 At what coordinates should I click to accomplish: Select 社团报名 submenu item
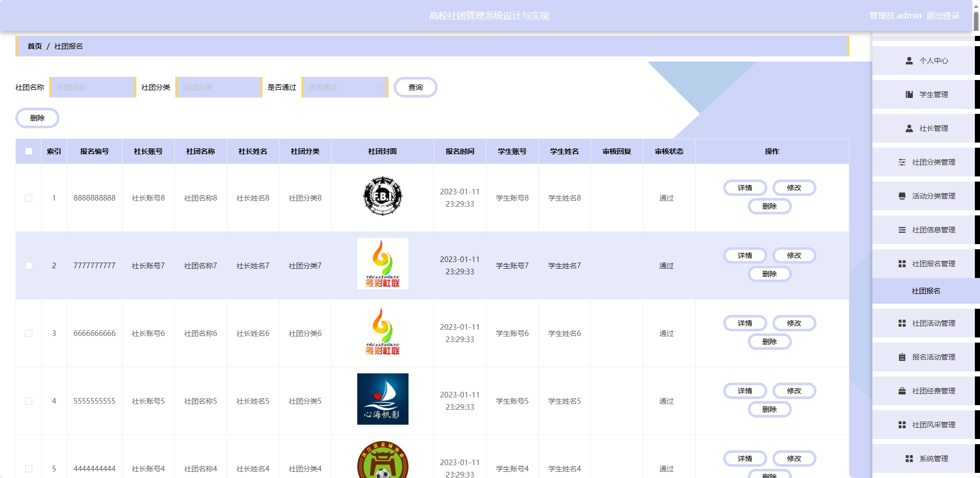(926, 291)
